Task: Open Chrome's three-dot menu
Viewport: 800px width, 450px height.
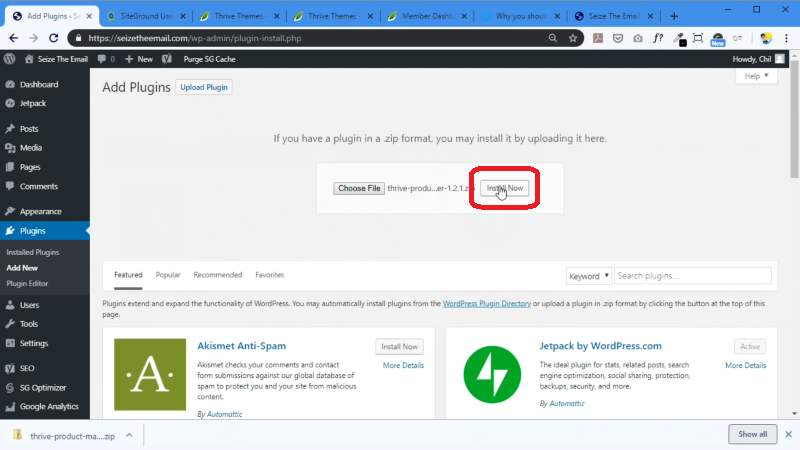Action: pos(786,38)
